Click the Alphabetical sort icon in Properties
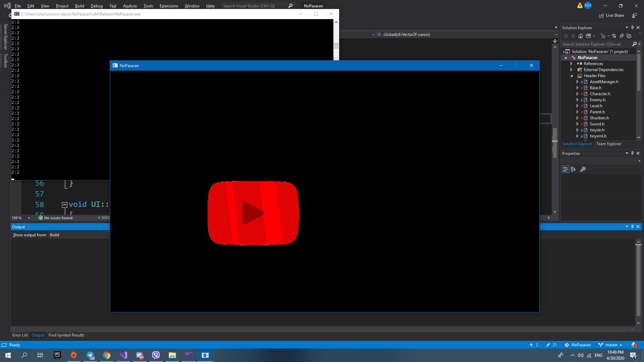 click(x=573, y=169)
